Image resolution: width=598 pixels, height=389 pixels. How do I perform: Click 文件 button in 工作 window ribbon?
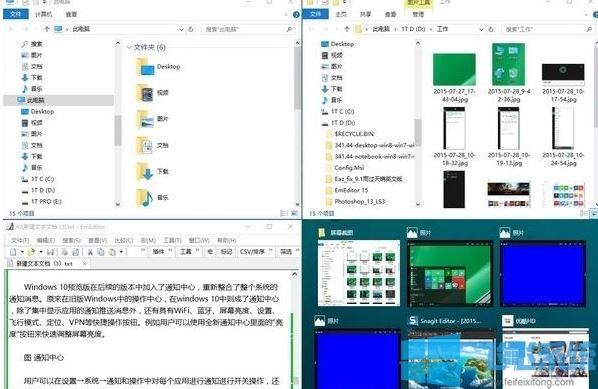315,14
